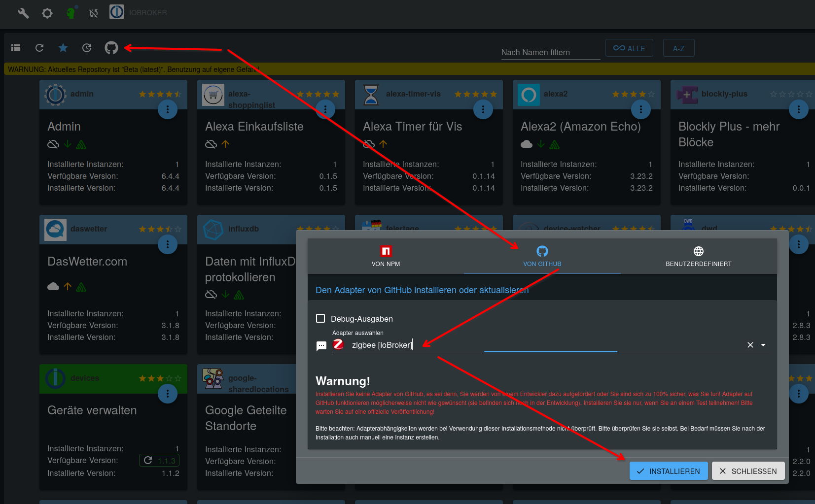Viewport: 815px width, 504px height.
Task: Click the 'Alexa Einkaufsliste' card title
Action: (254, 127)
